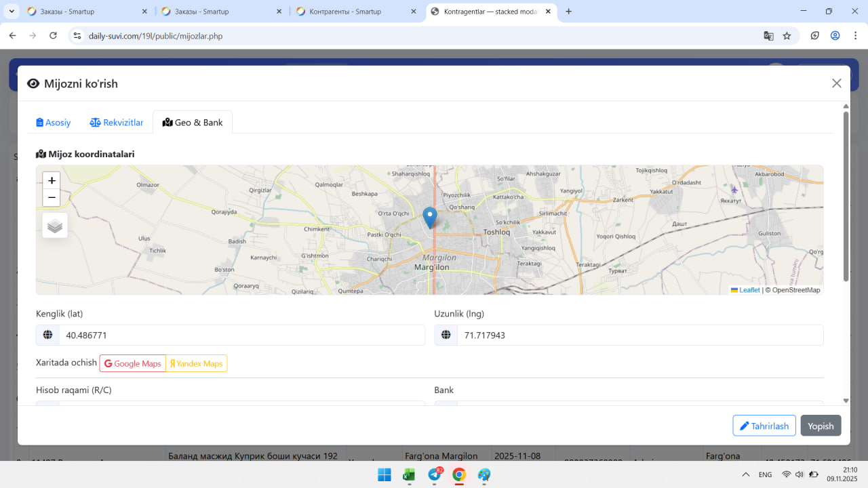Click the Kenglik latitude field
This screenshot has width=868, height=488.
241,335
